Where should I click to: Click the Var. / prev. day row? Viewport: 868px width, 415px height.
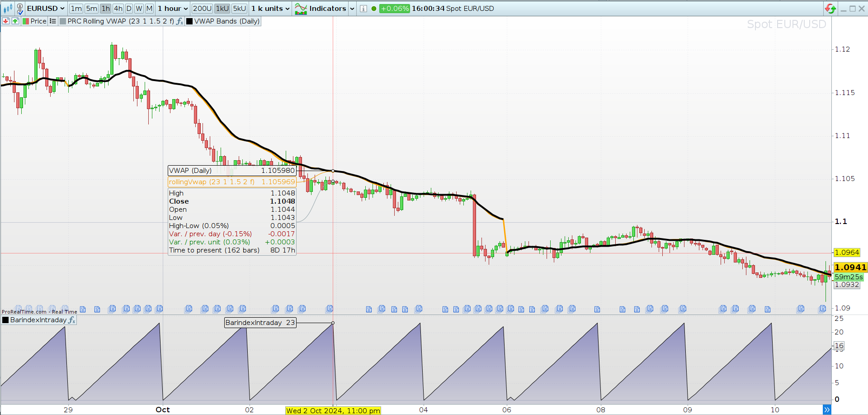tap(232, 234)
